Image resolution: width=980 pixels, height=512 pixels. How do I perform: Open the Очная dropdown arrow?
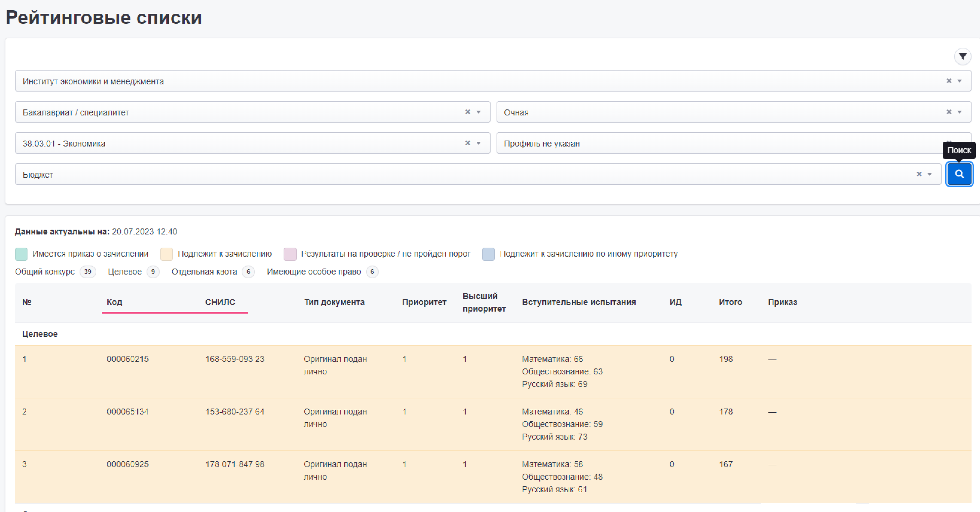(x=959, y=112)
